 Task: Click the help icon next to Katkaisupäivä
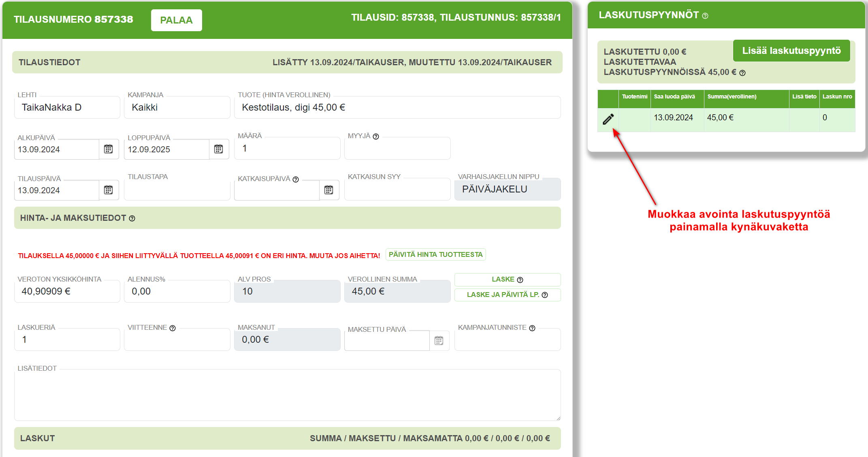pyautogui.click(x=296, y=179)
